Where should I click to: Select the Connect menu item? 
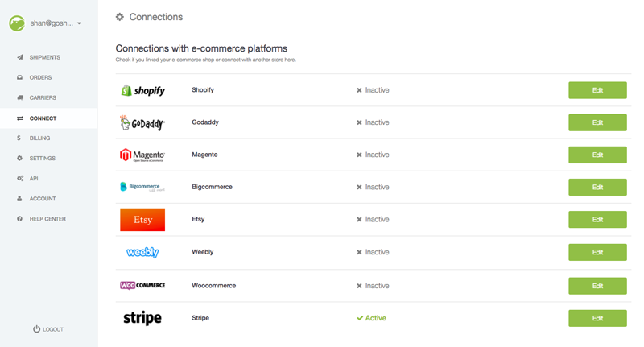click(49, 118)
